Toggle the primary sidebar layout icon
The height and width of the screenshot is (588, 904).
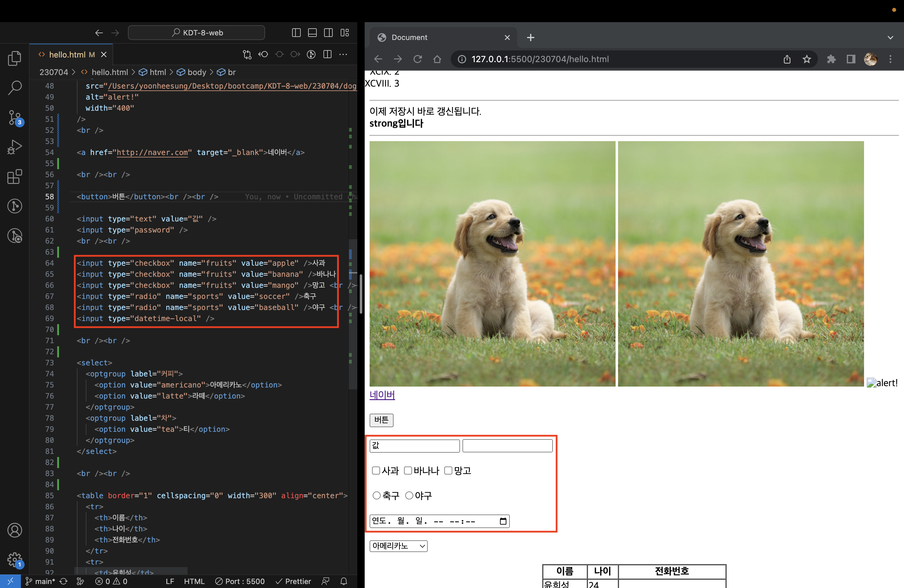[x=296, y=33]
